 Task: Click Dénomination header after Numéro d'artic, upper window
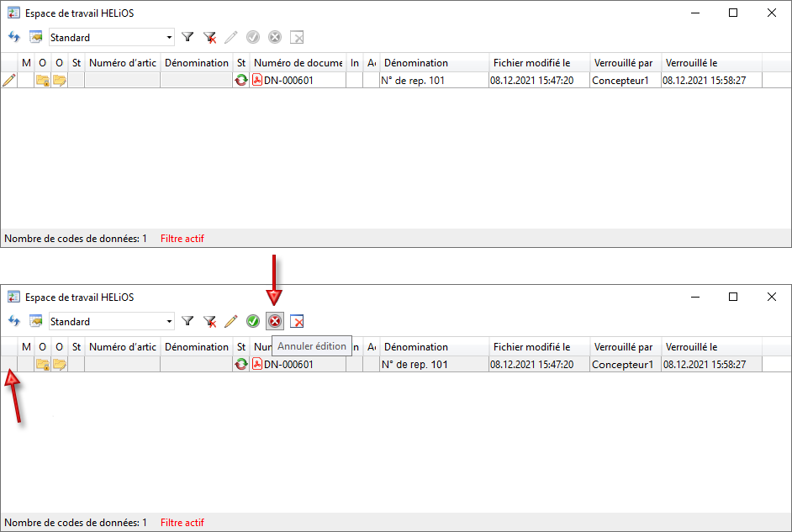[197, 63]
